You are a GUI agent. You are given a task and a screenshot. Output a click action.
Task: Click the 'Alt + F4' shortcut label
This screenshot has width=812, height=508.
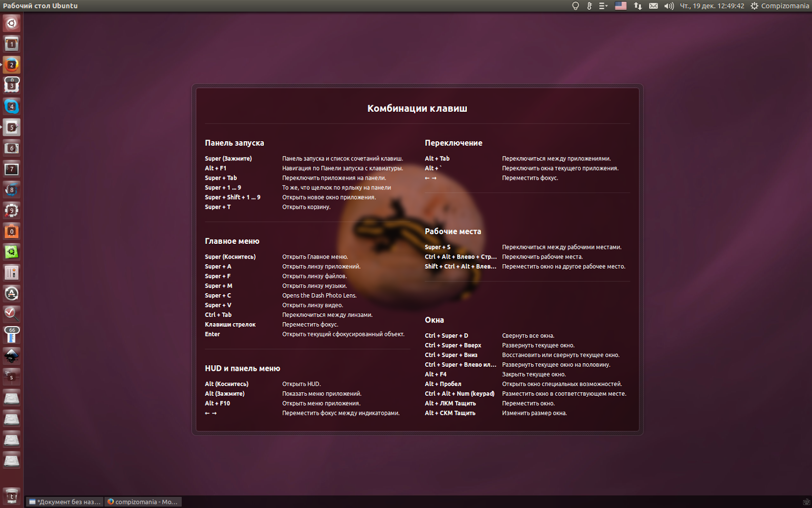(x=435, y=374)
